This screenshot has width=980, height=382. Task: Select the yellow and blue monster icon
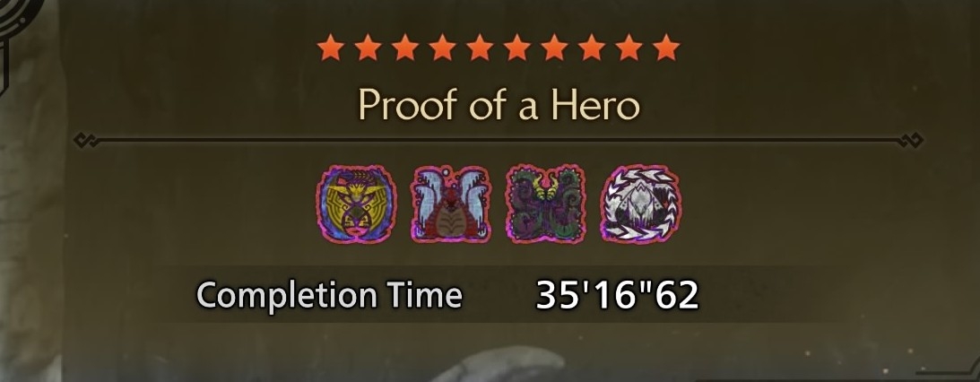(x=356, y=204)
